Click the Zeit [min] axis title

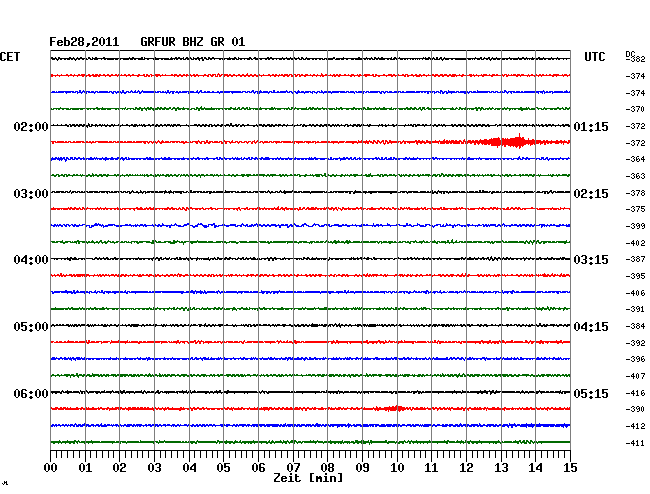308,478
